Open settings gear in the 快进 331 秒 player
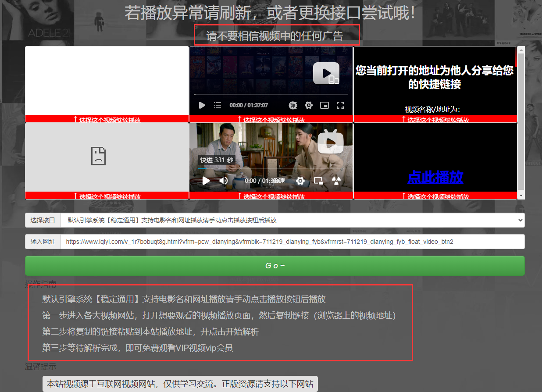542x392 pixels. tap(300, 181)
